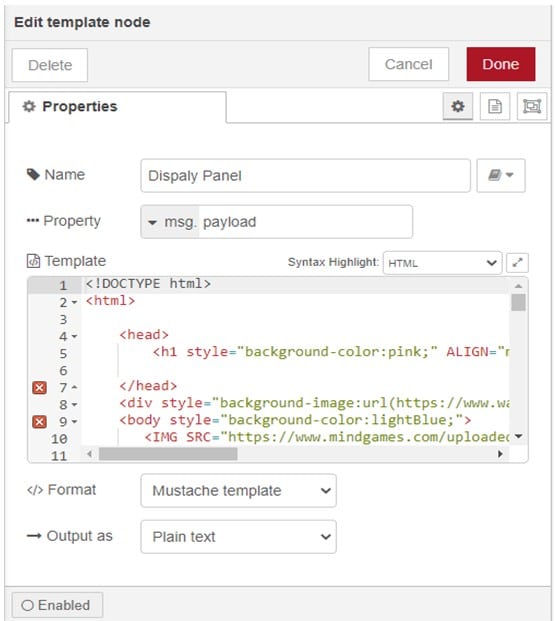This screenshot has width=556, height=621.
Task: Open the Format Mustache template dropdown
Action: click(x=238, y=491)
